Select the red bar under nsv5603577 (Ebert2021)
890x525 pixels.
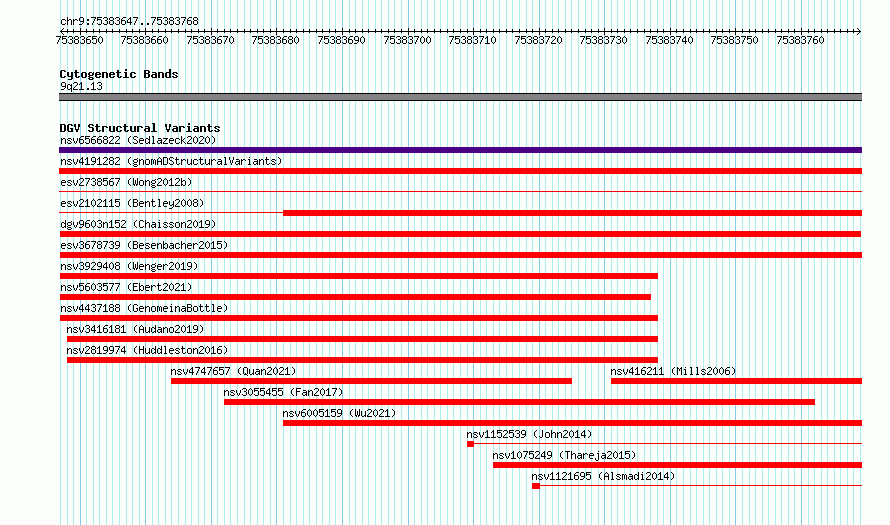point(355,297)
